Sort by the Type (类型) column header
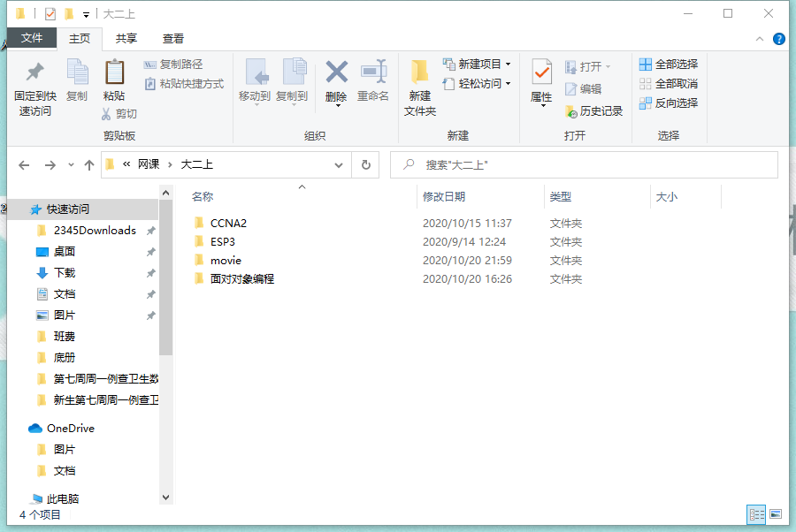 [561, 197]
